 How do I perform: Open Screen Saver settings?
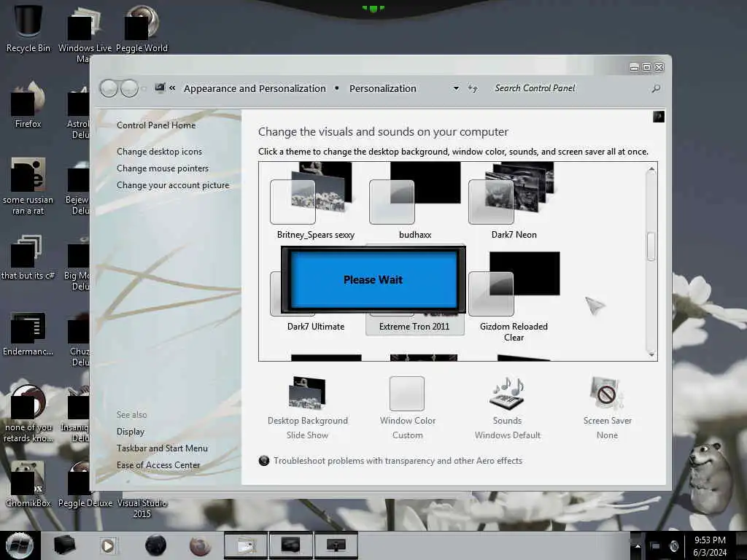[x=608, y=408]
